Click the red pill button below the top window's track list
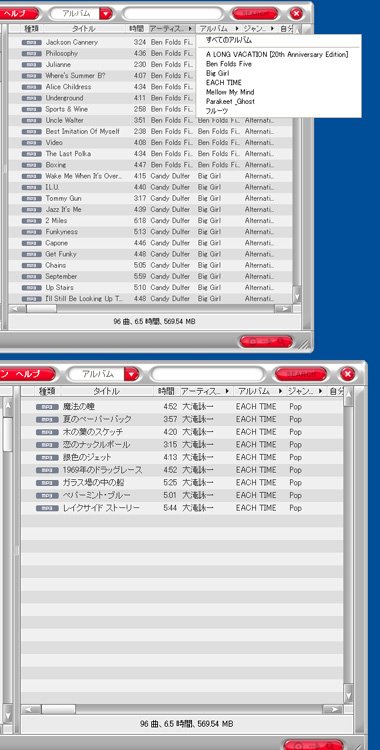The image size is (380, 750). pyautogui.click(x=266, y=341)
